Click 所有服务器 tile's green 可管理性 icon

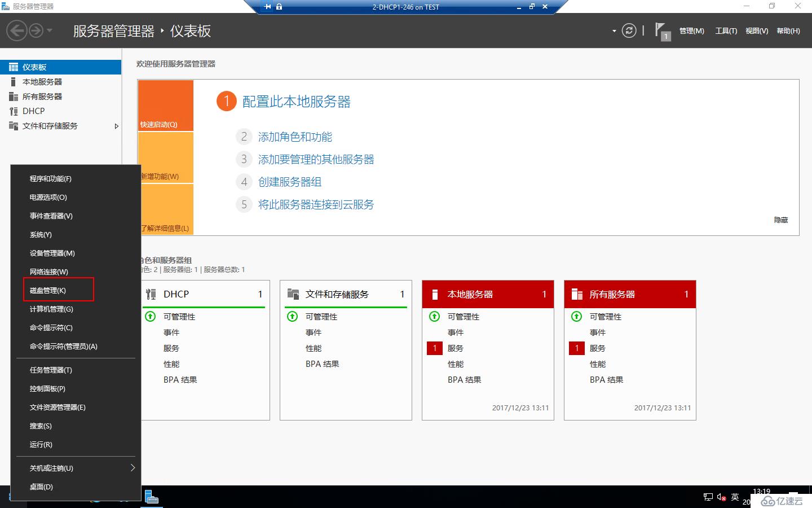coord(577,317)
